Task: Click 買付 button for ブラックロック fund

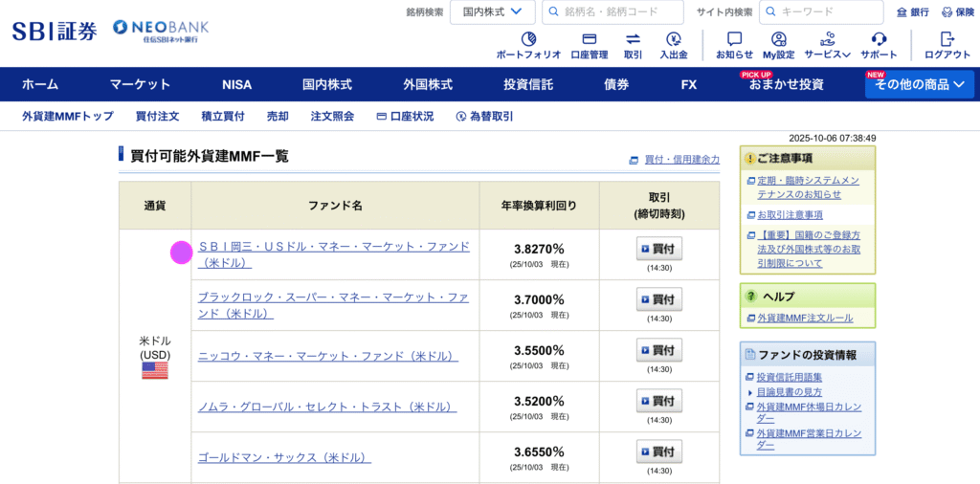Action: 658,299
